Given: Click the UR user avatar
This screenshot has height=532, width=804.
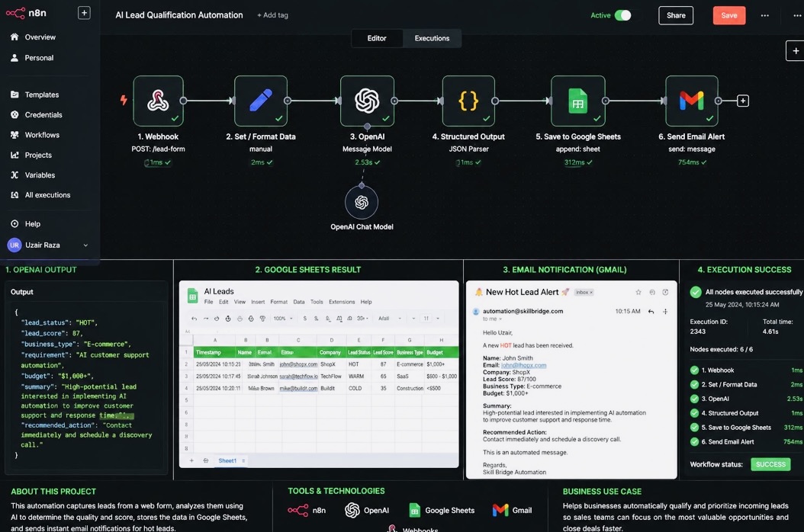Looking at the screenshot, I should [x=14, y=245].
